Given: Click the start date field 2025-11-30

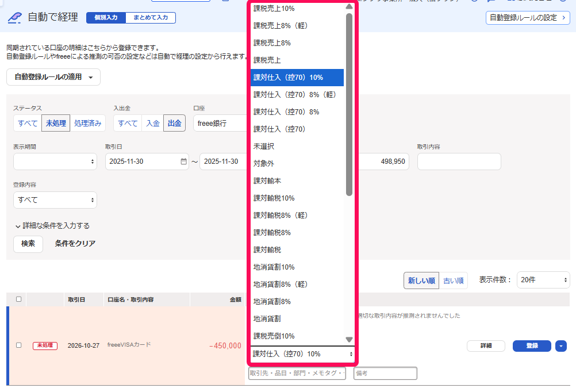Looking at the screenshot, I should 147,162.
